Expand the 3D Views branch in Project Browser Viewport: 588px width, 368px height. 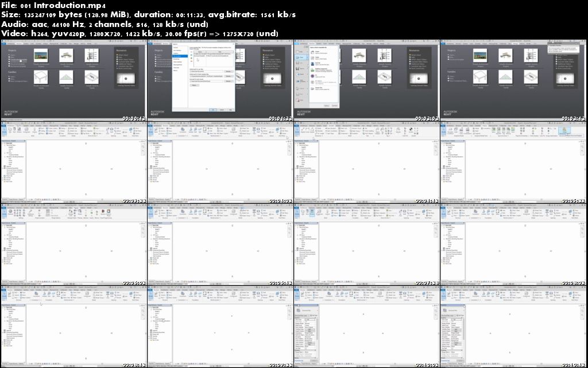click(x=5, y=153)
